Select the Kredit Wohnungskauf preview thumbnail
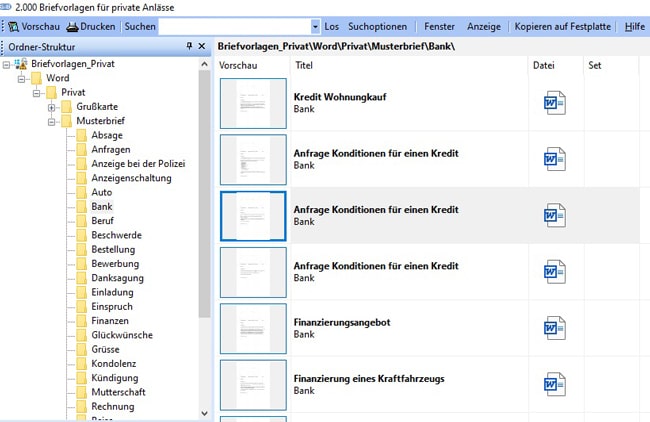Image resolution: width=650 pixels, height=422 pixels. click(252, 103)
